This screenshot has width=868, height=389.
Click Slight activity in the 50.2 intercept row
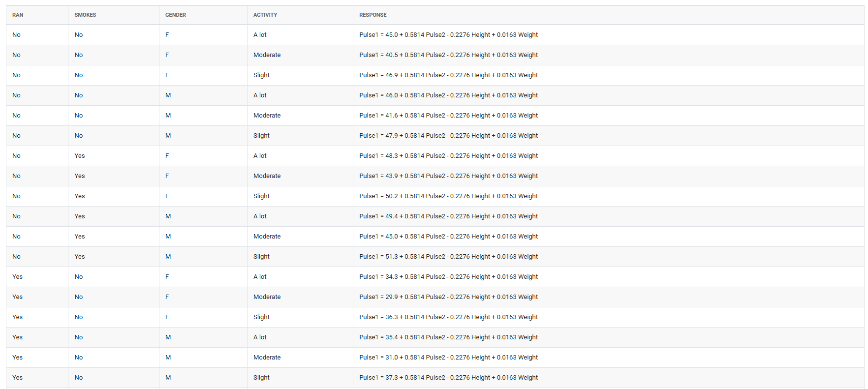coord(261,196)
